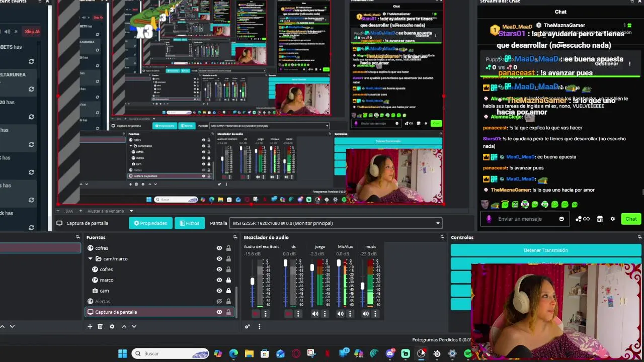This screenshot has height=362, width=644.
Task: Move selected source down in Fuentes
Action: pyautogui.click(x=134, y=326)
